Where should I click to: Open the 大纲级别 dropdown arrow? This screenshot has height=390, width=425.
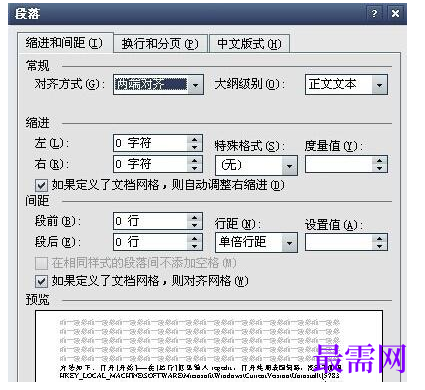click(x=379, y=85)
